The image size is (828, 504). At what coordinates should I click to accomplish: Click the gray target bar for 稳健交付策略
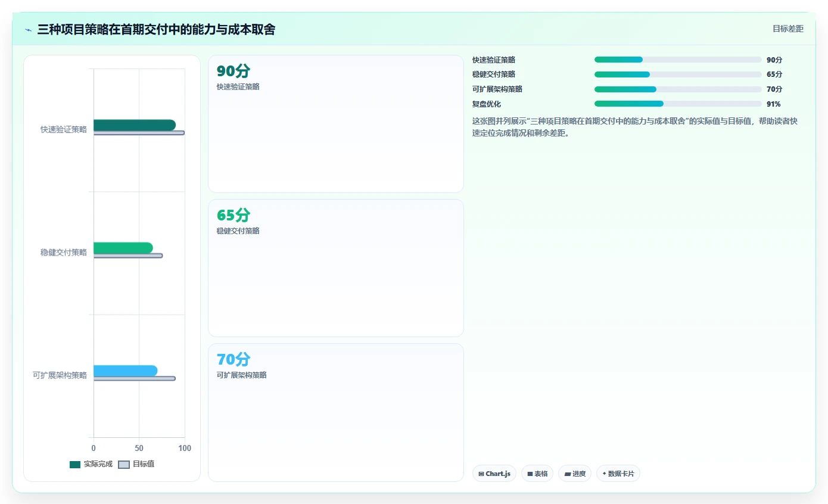coord(128,256)
